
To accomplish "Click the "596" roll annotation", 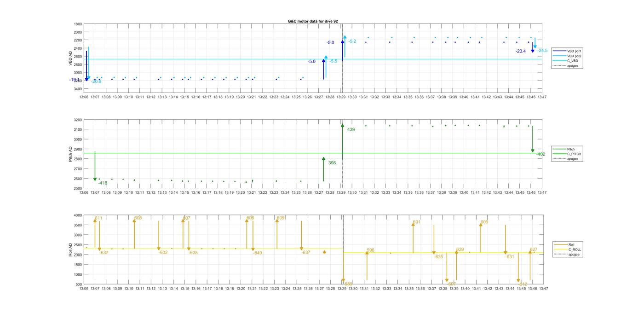I will tap(370, 250).
